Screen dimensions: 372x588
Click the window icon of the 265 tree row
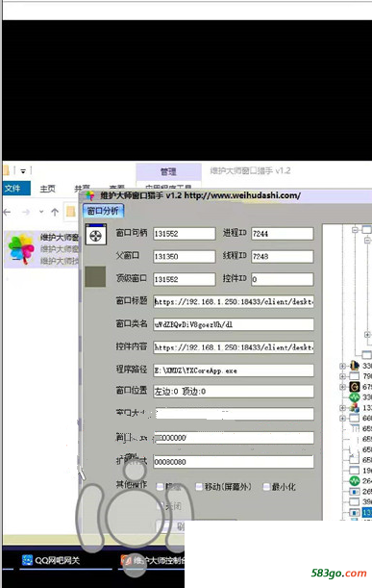coord(355,491)
